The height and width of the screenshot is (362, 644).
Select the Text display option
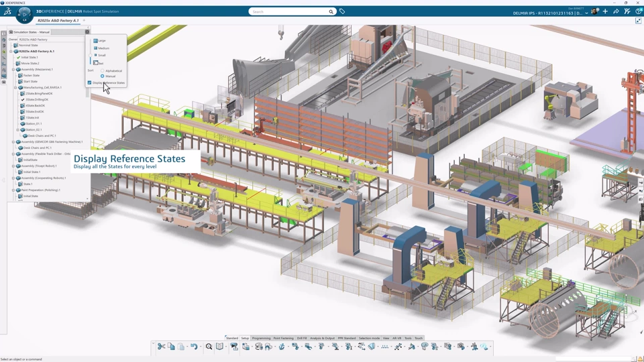pyautogui.click(x=98, y=63)
